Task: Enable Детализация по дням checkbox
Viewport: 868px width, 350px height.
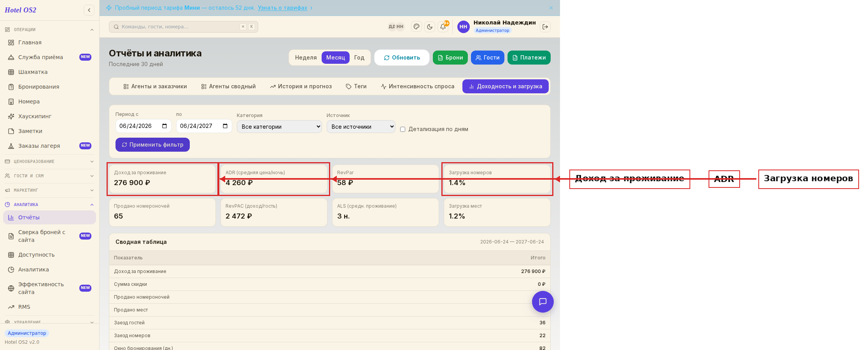Action: coord(403,129)
